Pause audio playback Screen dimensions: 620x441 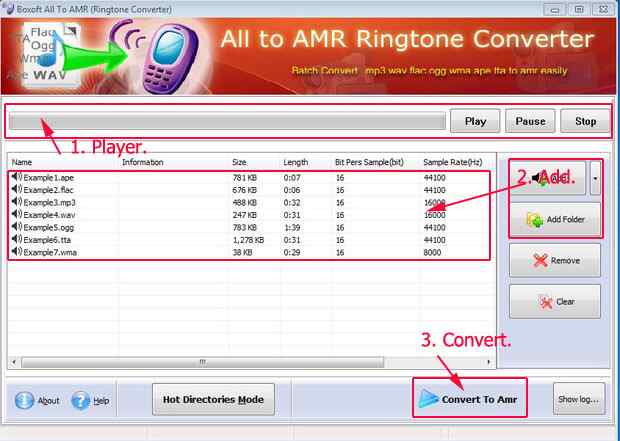(530, 121)
